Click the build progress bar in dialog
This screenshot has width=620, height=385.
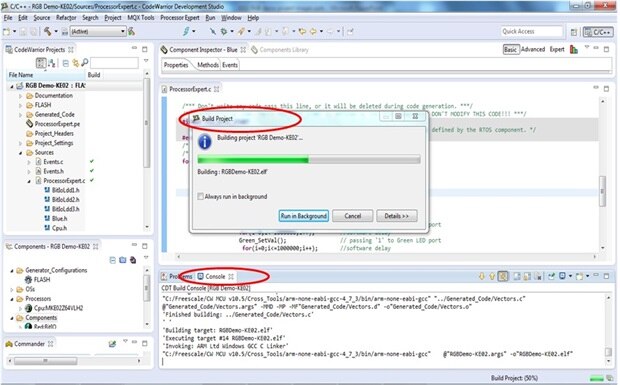tap(309, 160)
